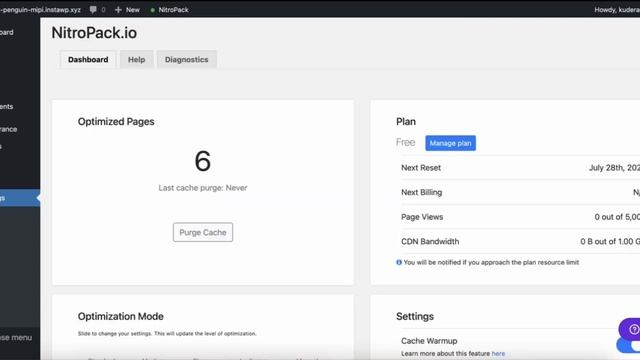Click the 'Next Reset' row label
Screen dimensions: 640x360
click(x=421, y=168)
